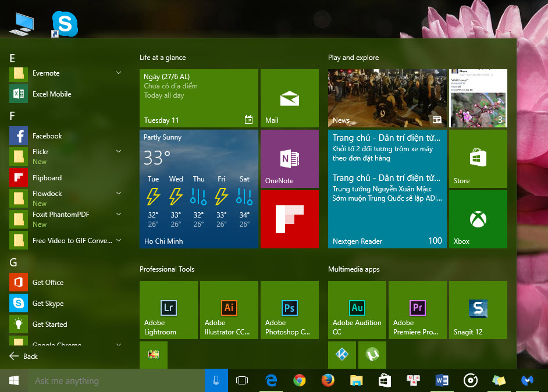This screenshot has width=548, height=392.
Task: Launch Snagit 12 tile
Action: coord(478,309)
